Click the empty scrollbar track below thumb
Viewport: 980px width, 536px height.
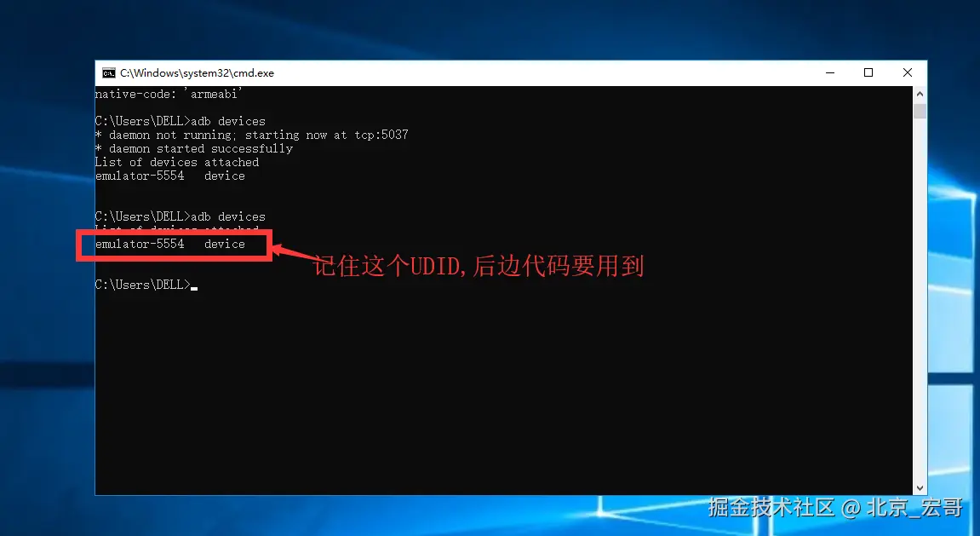tap(920, 300)
